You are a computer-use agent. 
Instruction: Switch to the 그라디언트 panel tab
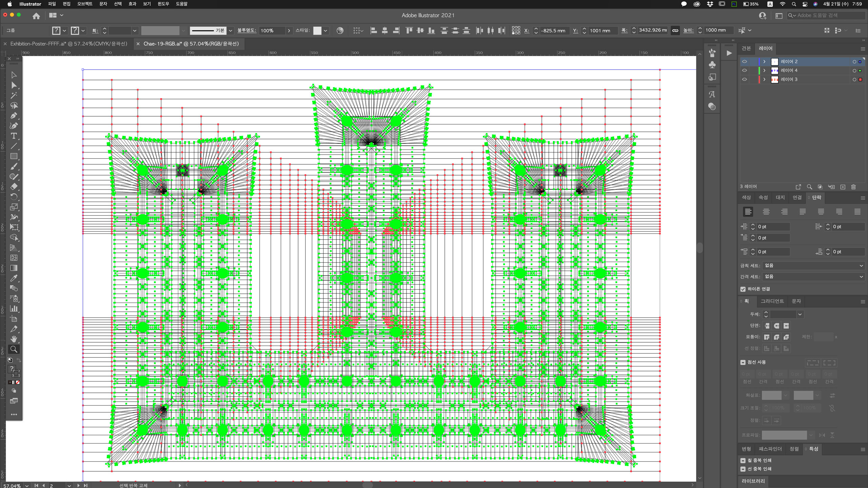point(772,301)
